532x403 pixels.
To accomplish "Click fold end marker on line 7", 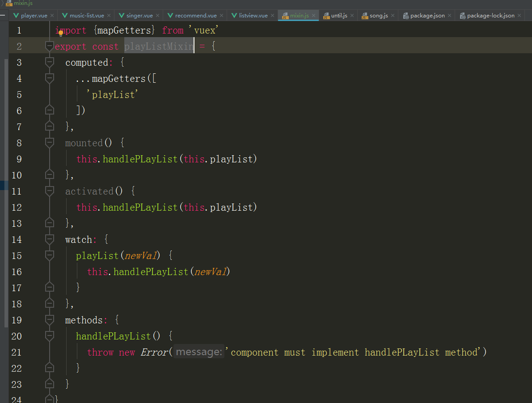I will coord(50,126).
